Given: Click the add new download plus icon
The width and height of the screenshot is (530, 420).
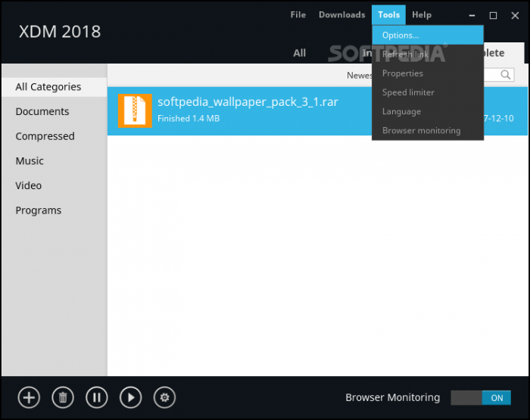Looking at the screenshot, I should [x=29, y=397].
